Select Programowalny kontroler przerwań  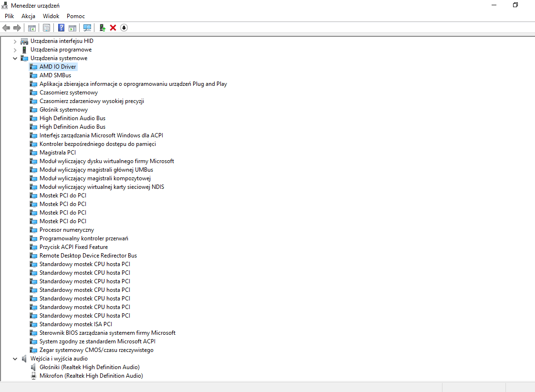tap(83, 238)
